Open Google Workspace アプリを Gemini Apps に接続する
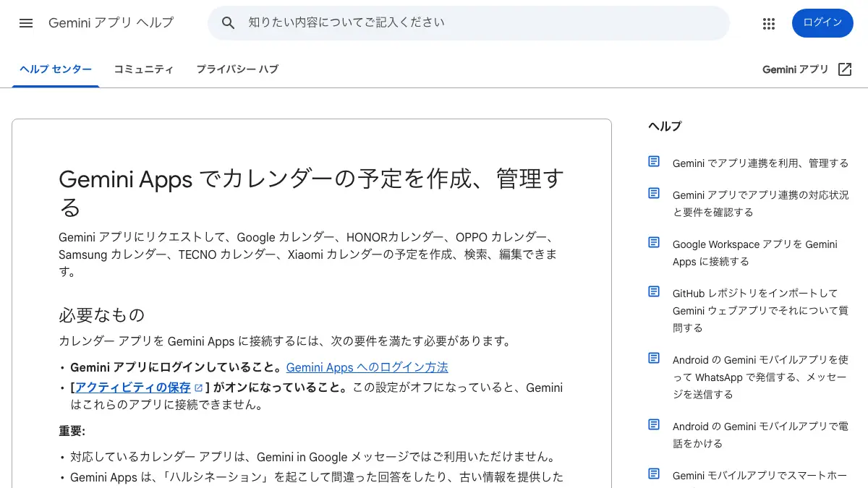Screen dimensions: 868x488 click(x=754, y=253)
